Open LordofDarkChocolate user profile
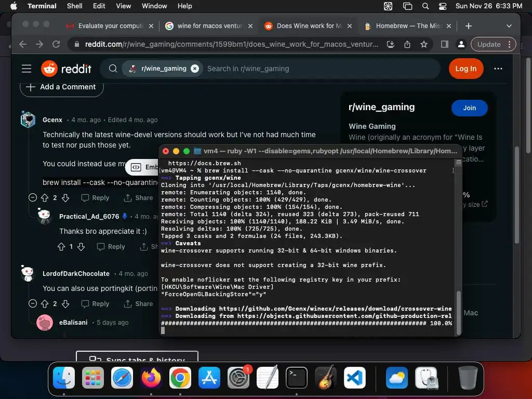The height and width of the screenshot is (399, 532). [x=76, y=273]
